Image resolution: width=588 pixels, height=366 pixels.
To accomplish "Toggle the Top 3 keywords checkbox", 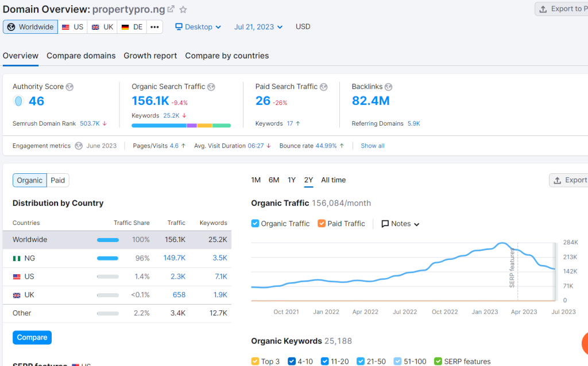I will point(255,361).
